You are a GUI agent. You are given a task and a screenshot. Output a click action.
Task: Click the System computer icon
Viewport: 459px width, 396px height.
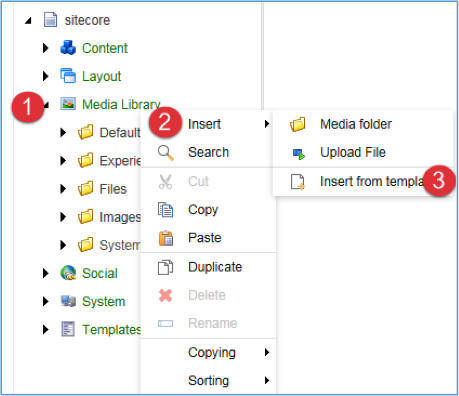[68, 301]
